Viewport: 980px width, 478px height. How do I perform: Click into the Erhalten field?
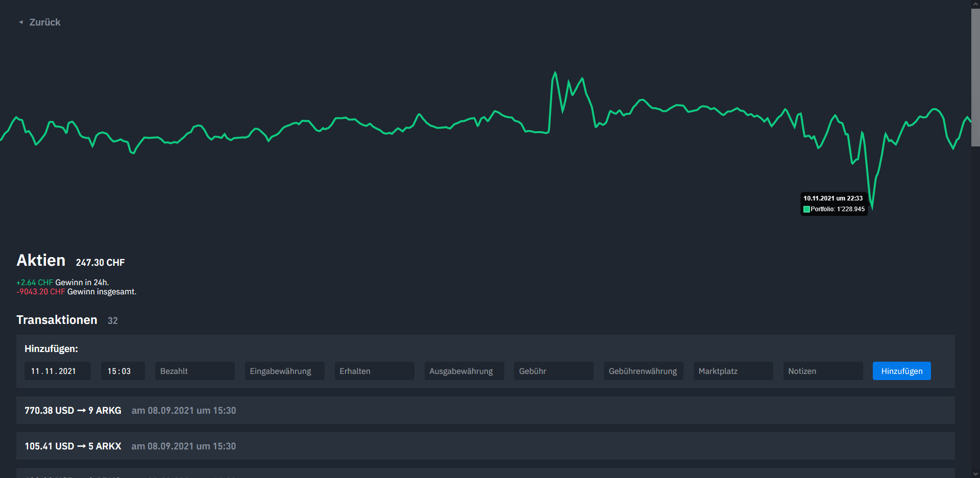pyautogui.click(x=374, y=371)
